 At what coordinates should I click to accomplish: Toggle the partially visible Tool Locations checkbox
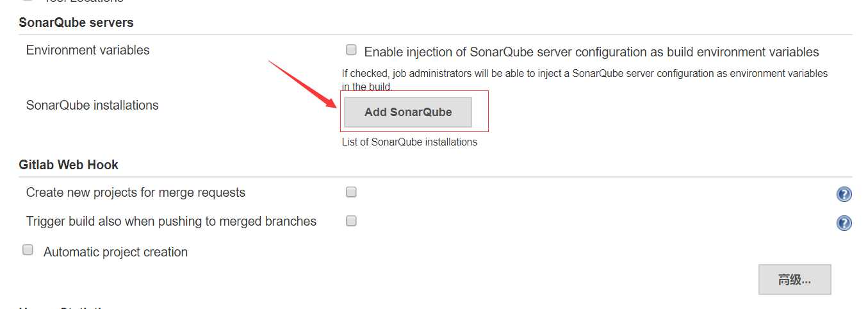(x=28, y=1)
